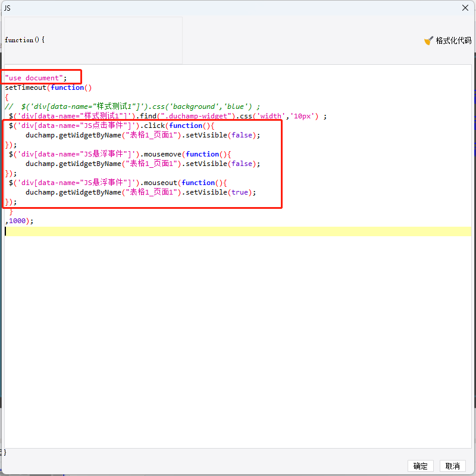Click the mousemove handler line for JS悬浮事件
This screenshot has width=476, height=476.
pos(120,154)
